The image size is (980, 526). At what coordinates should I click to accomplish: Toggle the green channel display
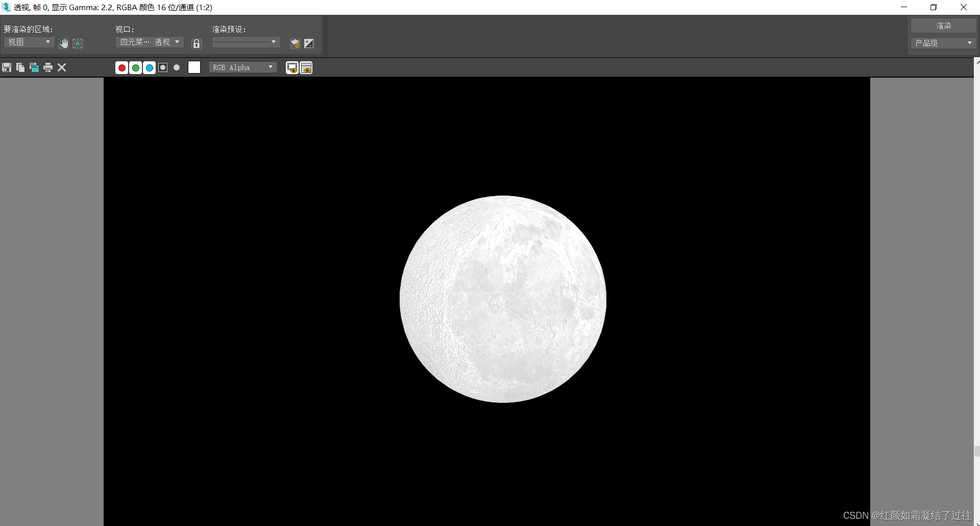pyautogui.click(x=136, y=67)
